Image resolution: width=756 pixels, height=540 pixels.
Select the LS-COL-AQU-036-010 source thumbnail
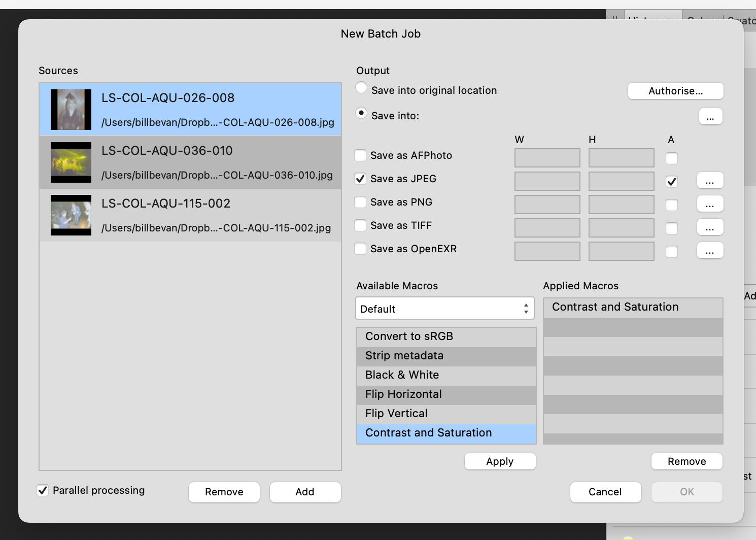coord(71,162)
